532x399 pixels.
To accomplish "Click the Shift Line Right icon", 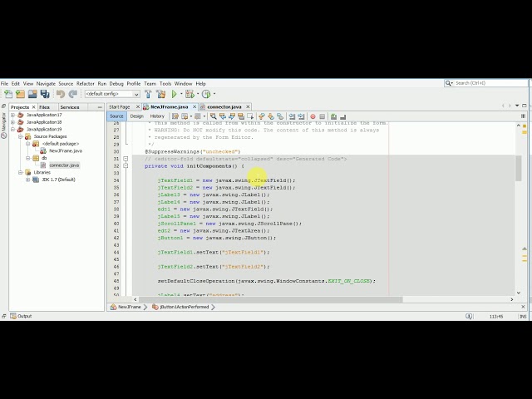I will pyautogui.click(x=301, y=116).
